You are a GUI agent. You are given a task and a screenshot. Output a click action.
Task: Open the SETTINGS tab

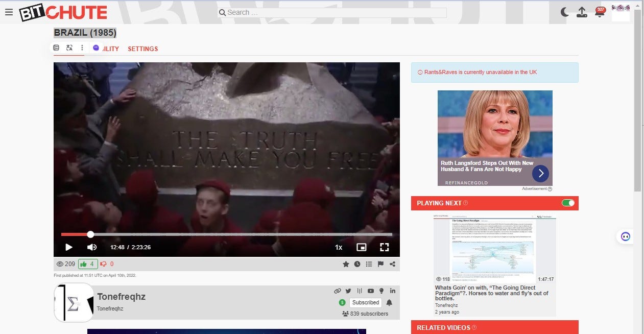(142, 49)
